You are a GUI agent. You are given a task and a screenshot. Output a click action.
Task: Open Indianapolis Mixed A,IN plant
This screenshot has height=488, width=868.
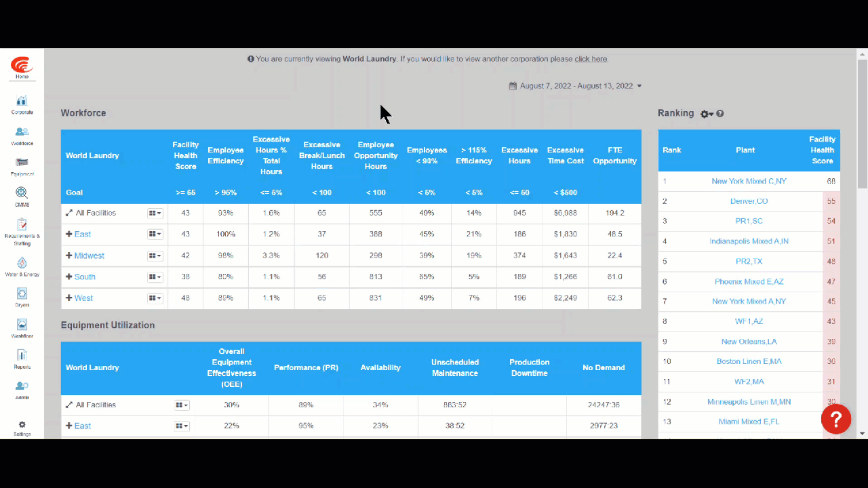coord(749,241)
